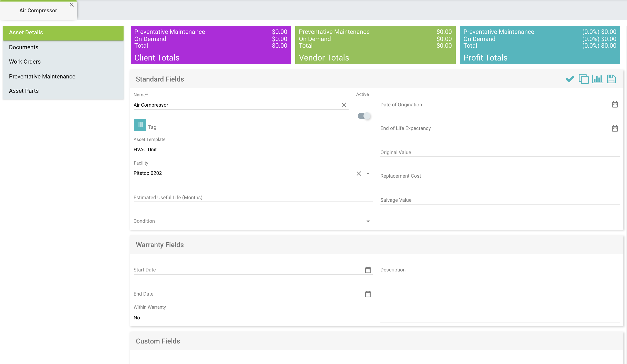Click the barcode Tag icon

point(140,125)
